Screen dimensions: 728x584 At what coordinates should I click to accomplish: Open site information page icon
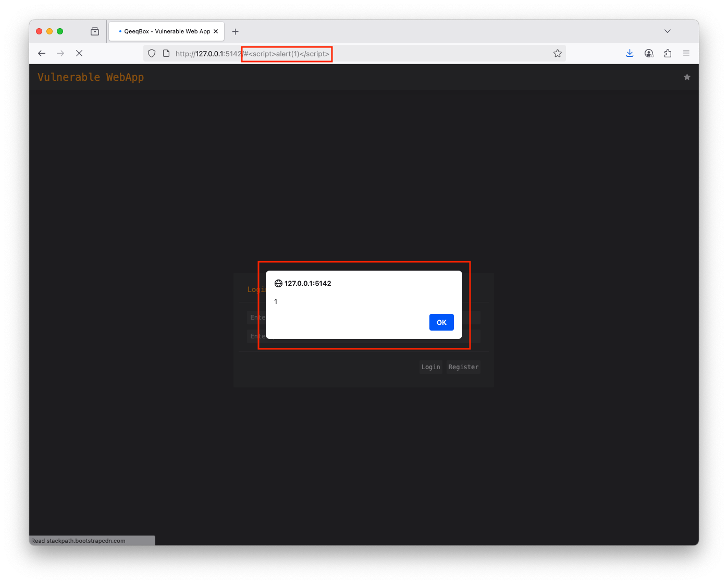coord(166,53)
